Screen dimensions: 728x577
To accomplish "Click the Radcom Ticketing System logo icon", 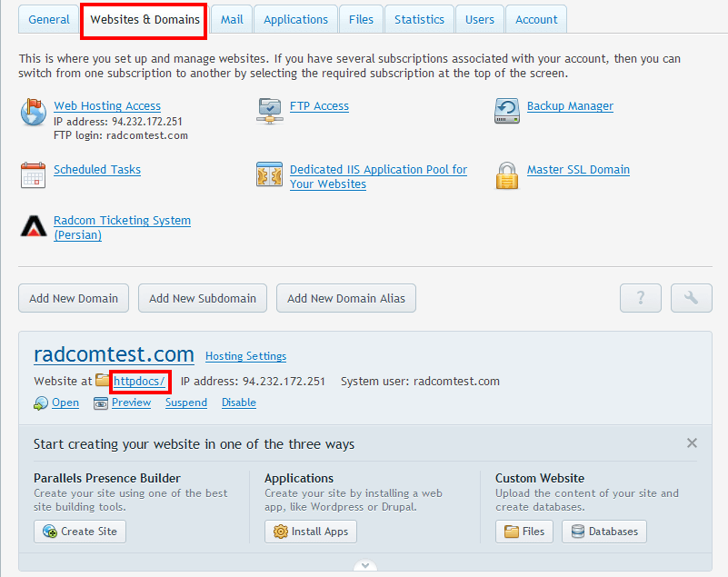I will (x=33, y=225).
